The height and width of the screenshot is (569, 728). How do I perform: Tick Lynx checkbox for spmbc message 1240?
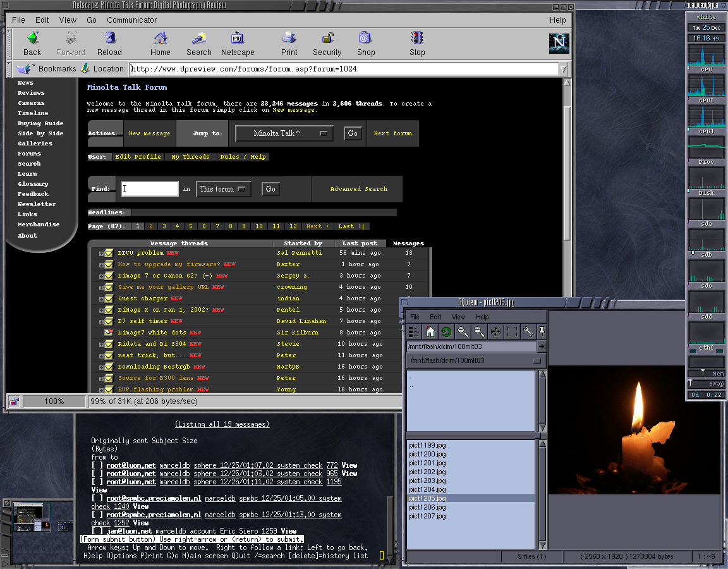(97, 498)
